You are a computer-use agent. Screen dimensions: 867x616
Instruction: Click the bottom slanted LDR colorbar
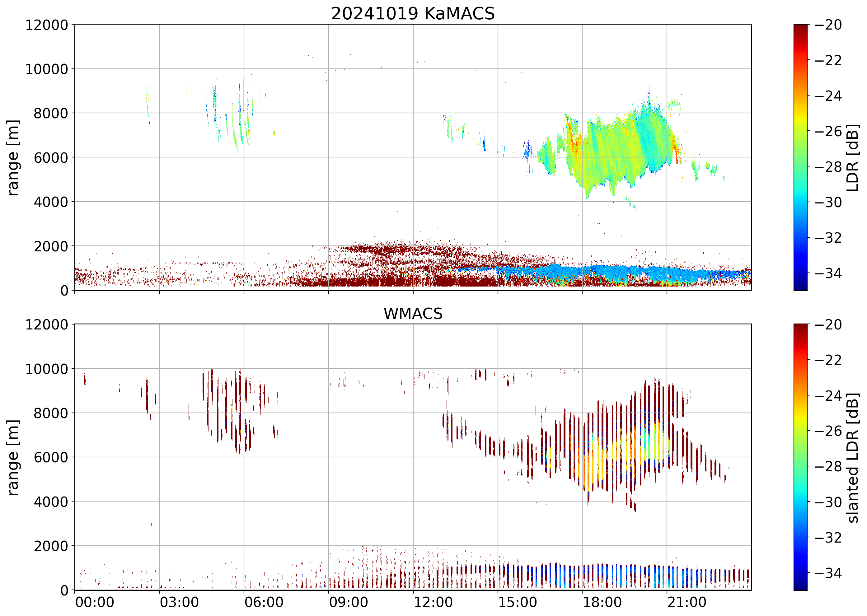(800, 457)
